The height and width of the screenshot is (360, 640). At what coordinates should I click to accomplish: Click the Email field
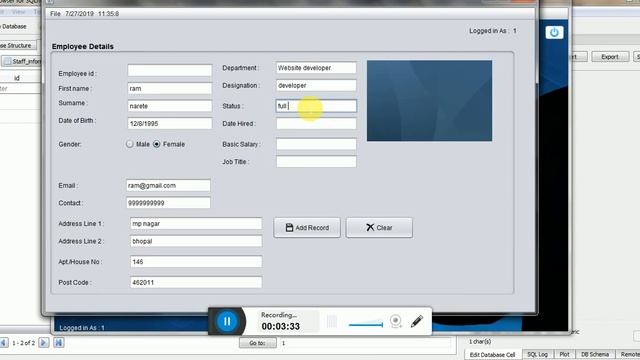168,185
